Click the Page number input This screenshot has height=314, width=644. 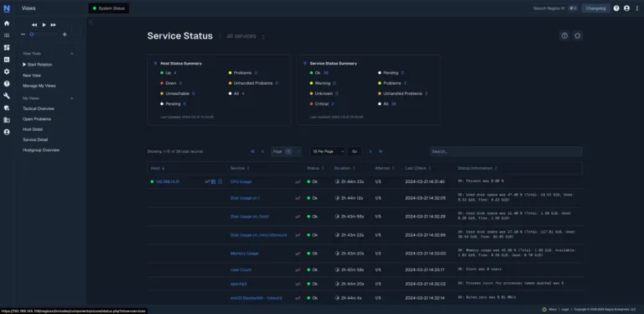pyautogui.click(x=288, y=152)
